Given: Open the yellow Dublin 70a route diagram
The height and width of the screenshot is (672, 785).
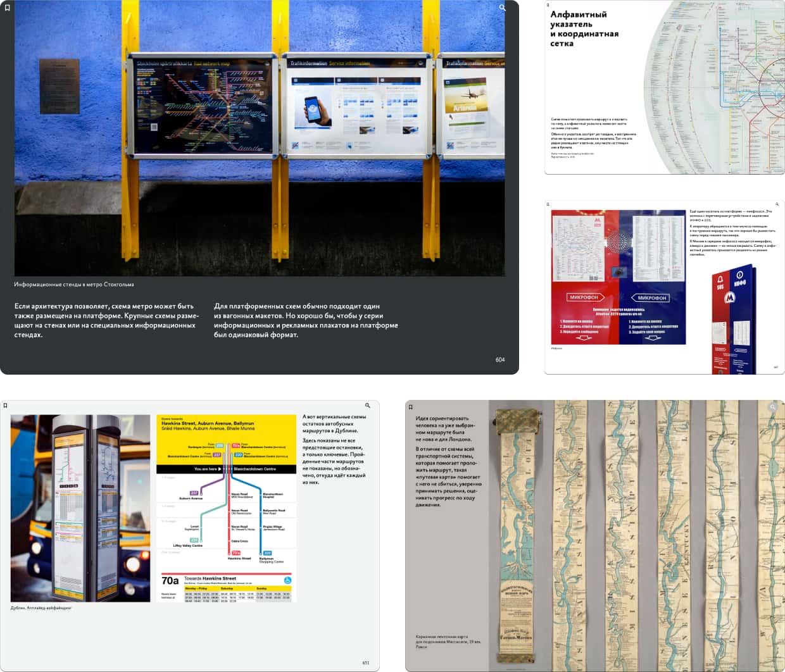Looking at the screenshot, I should click(227, 508).
